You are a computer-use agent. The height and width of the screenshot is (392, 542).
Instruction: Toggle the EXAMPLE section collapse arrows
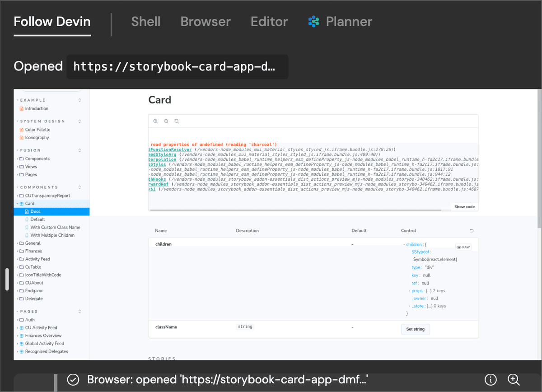point(80,100)
